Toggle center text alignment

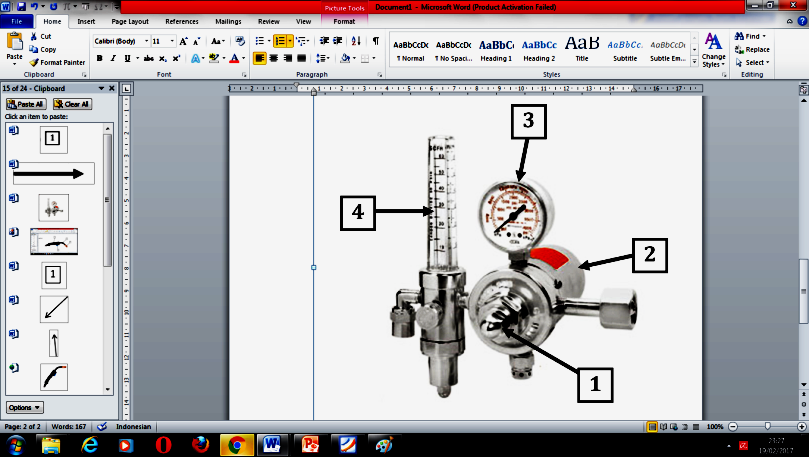(x=275, y=59)
